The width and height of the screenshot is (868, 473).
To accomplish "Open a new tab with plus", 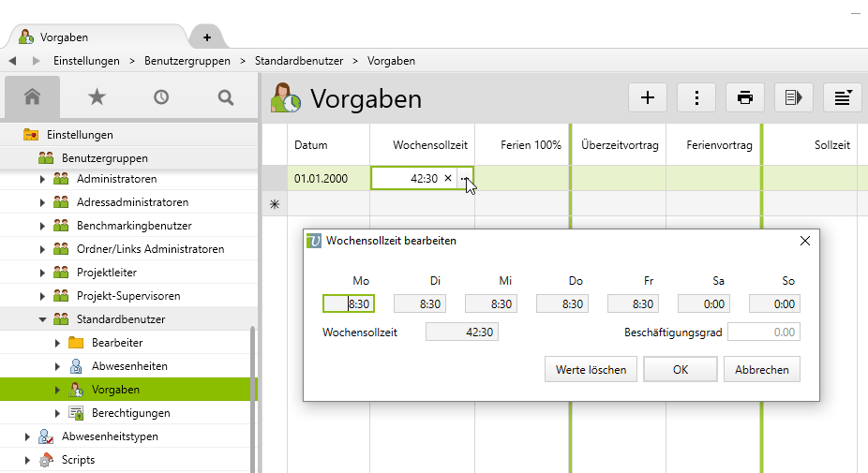I will click(x=207, y=37).
